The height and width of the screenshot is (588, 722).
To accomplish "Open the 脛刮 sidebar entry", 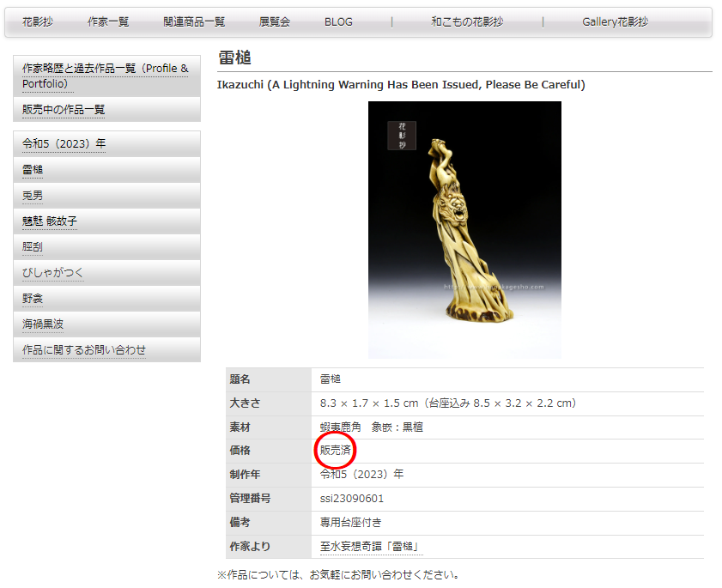I will click(x=33, y=247).
